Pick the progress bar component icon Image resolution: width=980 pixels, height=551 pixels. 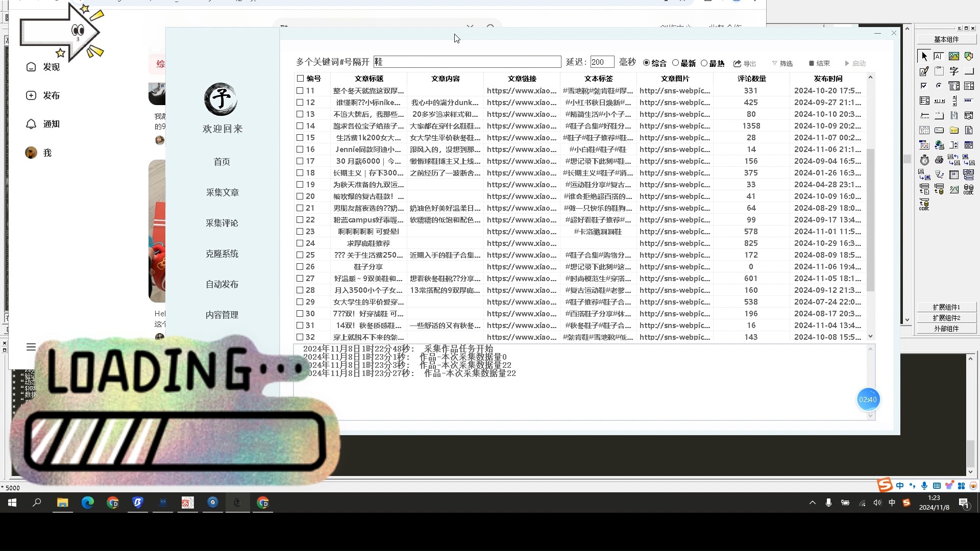969,101
